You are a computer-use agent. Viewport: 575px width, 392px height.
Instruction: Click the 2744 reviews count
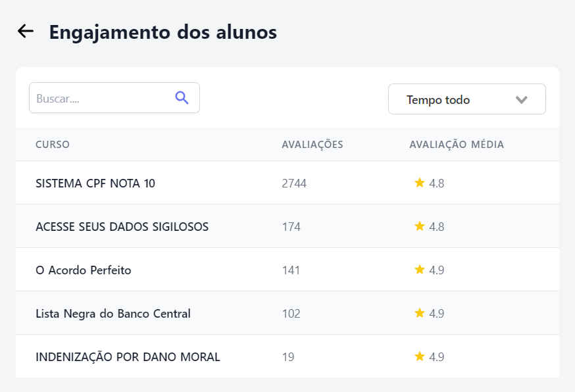coord(294,183)
